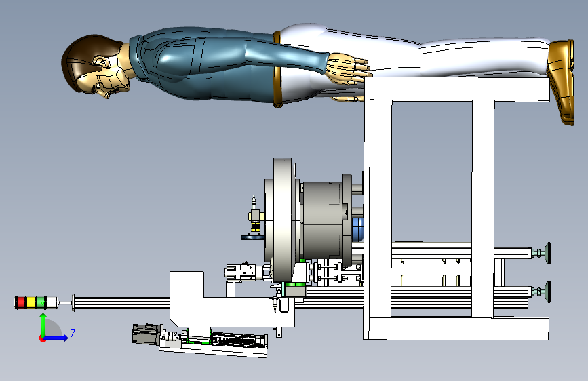Select the gray cylindrical drum housing

(321, 220)
